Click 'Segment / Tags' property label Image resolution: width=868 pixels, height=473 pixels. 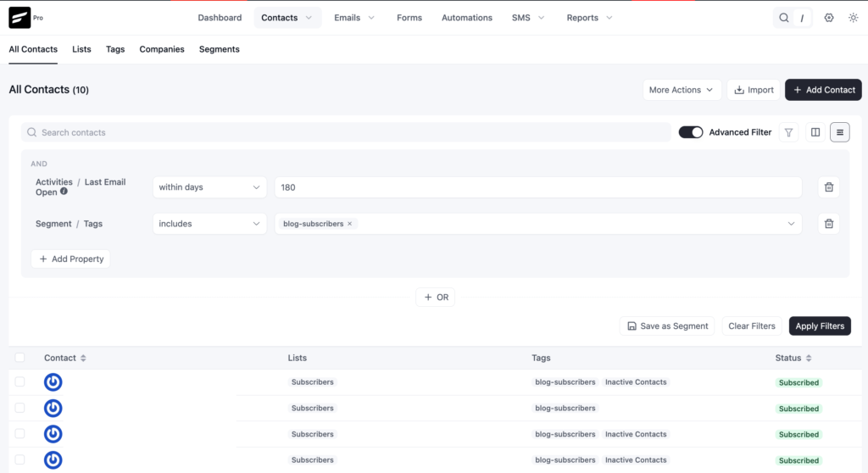[70, 224]
